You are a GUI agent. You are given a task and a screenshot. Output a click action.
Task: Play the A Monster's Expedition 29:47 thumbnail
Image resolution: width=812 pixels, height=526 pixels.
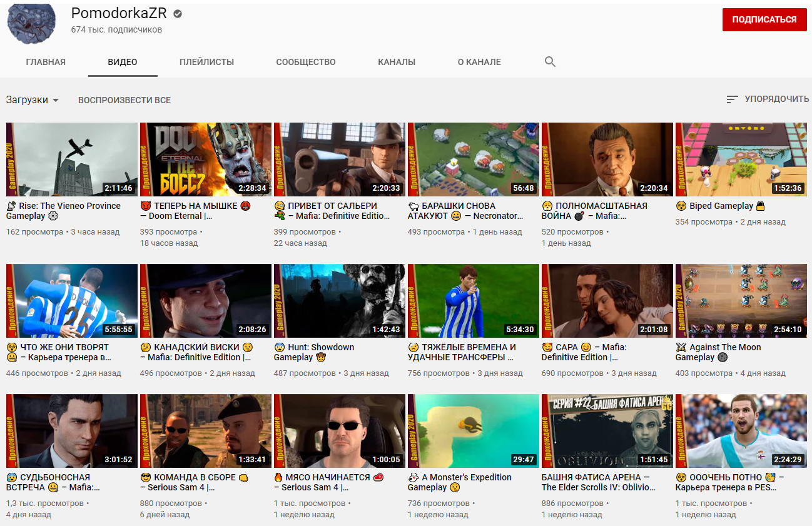point(474,431)
